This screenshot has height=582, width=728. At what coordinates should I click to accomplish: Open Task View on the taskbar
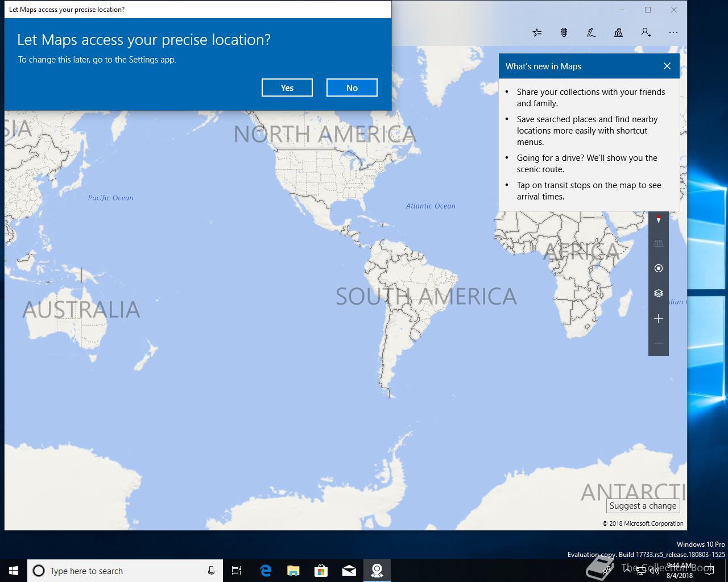(x=237, y=571)
